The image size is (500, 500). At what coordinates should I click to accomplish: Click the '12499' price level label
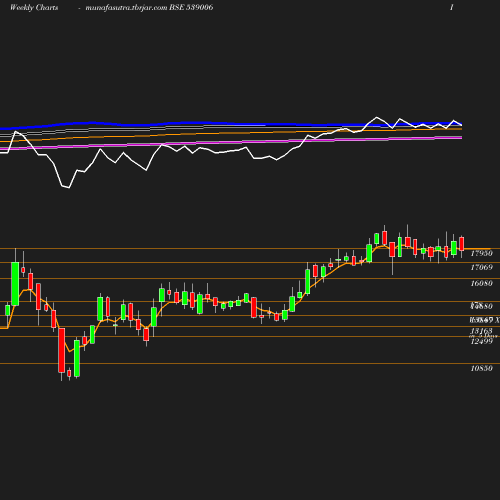(481, 341)
